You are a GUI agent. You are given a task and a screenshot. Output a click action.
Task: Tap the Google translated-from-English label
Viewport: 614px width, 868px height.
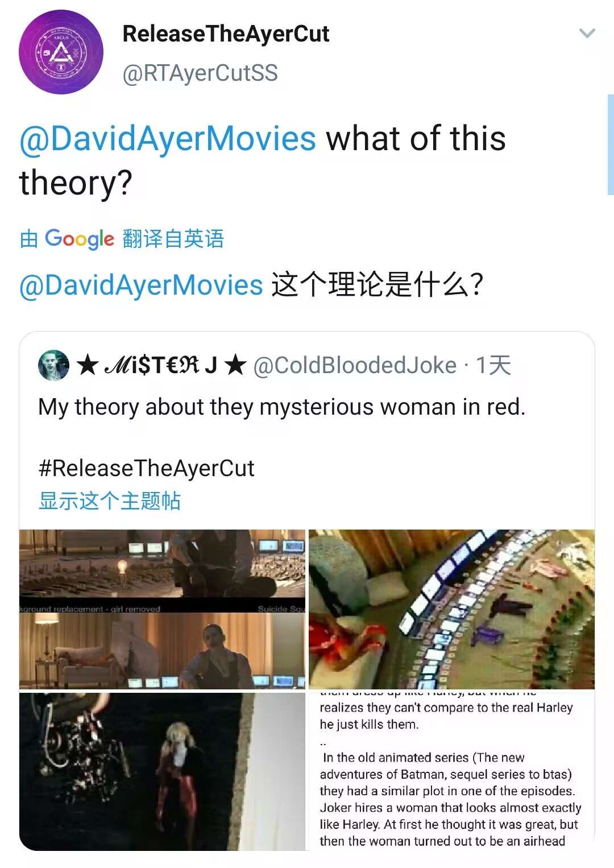[x=122, y=238]
